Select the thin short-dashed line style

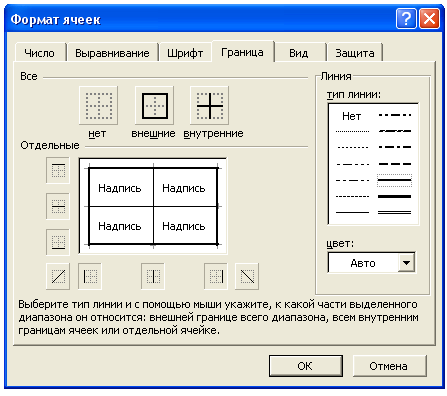tap(352, 196)
